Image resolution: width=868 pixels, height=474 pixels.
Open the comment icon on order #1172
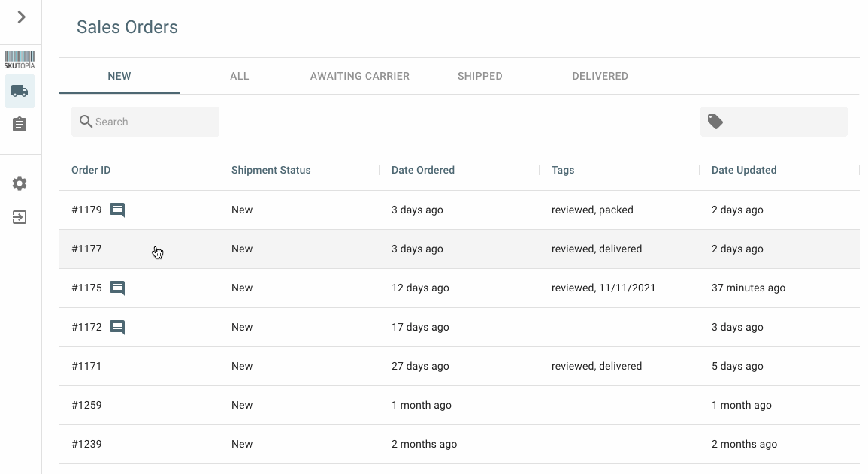[x=117, y=328]
